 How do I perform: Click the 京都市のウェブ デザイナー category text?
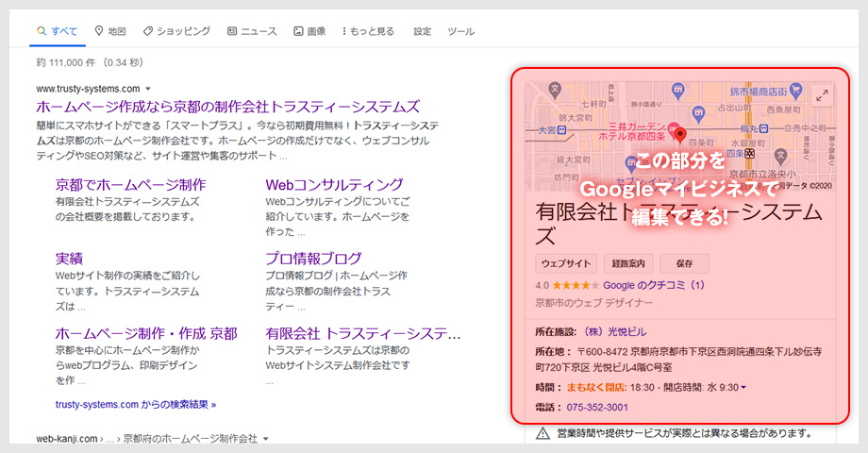[593, 303]
